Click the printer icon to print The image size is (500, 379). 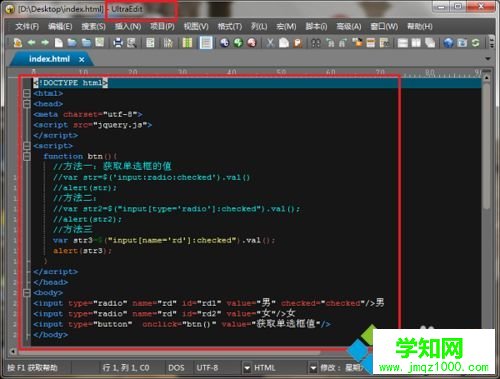[x=118, y=43]
